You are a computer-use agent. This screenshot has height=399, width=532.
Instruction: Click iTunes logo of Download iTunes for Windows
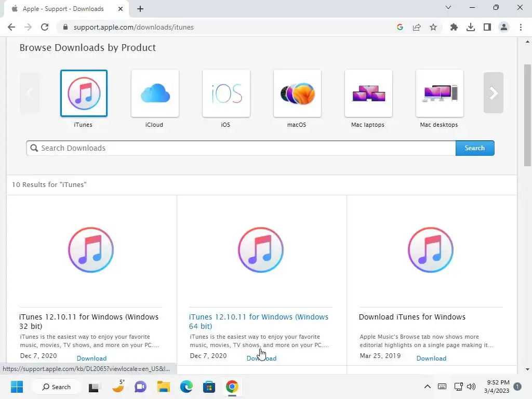tap(431, 250)
